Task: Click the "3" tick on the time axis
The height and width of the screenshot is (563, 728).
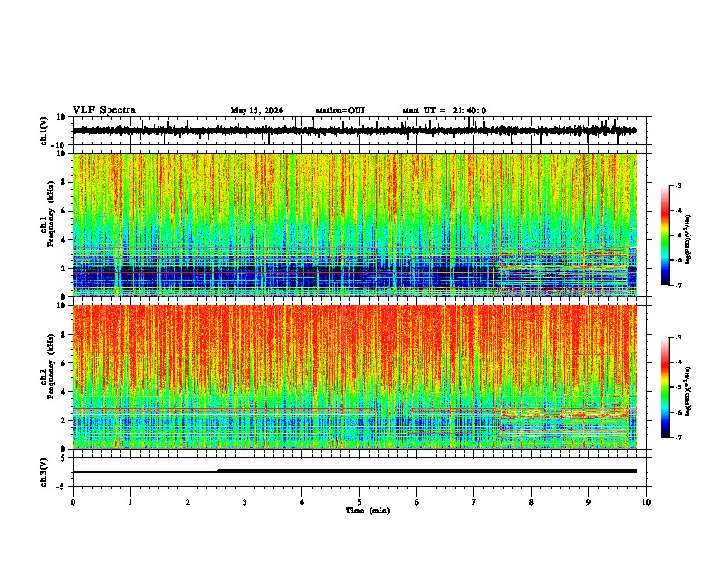Action: coord(245,502)
